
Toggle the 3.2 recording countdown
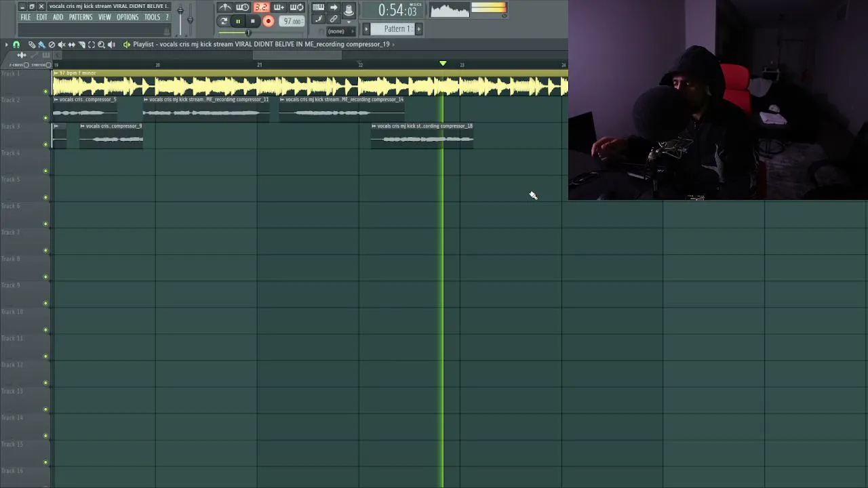click(x=261, y=7)
